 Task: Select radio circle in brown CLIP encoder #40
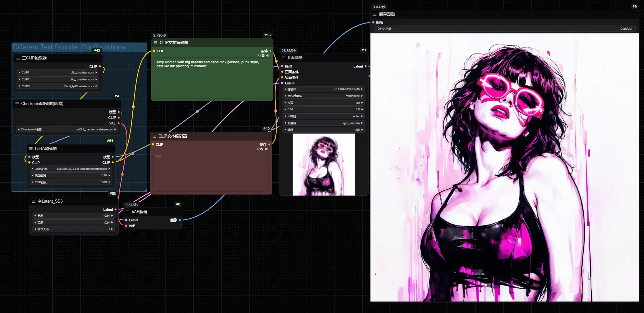[258, 149]
